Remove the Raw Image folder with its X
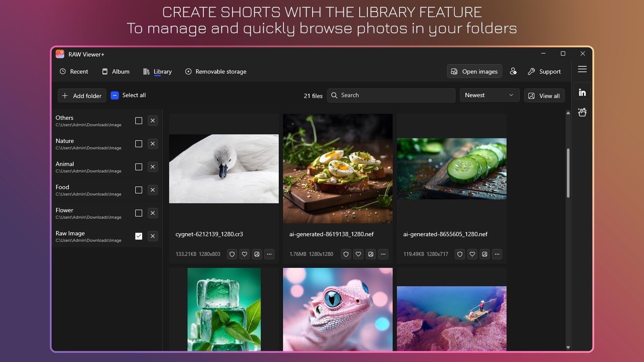This screenshot has height=362, width=644. click(153, 236)
